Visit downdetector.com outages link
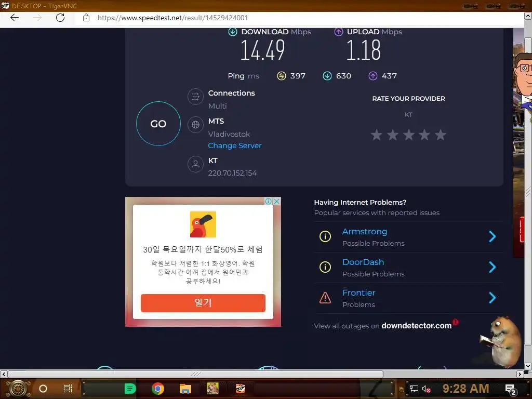Screen dimensions: 532x399 [416, 326]
